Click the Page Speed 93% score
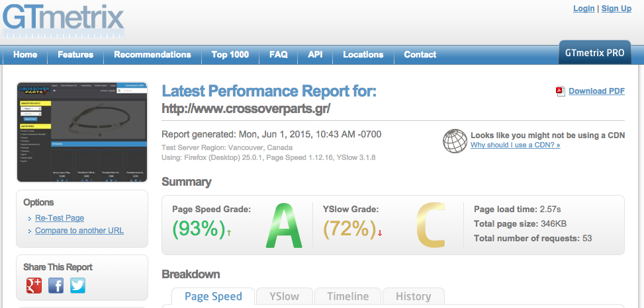Viewport: 644px width, 308px height. coord(199,229)
